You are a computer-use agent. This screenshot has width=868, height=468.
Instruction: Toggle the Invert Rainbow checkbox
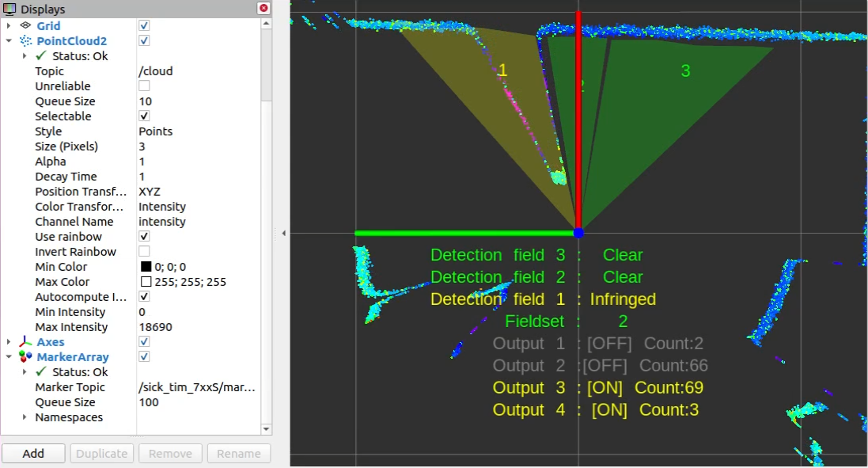[144, 251]
